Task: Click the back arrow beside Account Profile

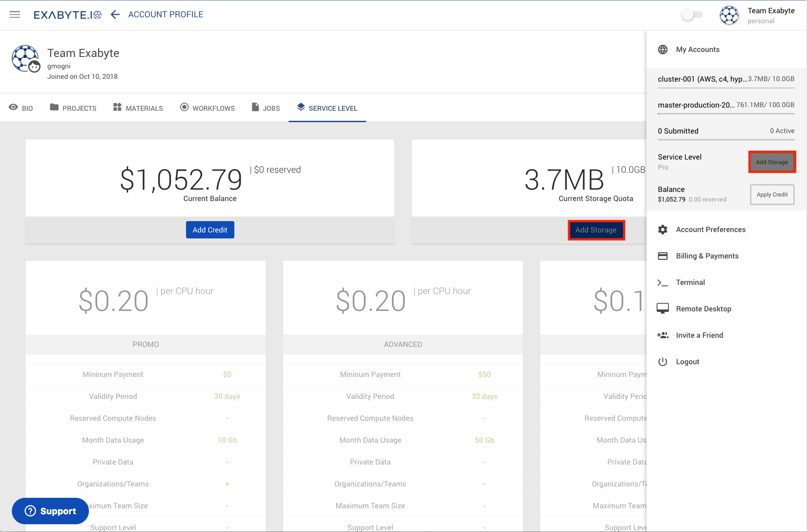Action: click(115, 15)
